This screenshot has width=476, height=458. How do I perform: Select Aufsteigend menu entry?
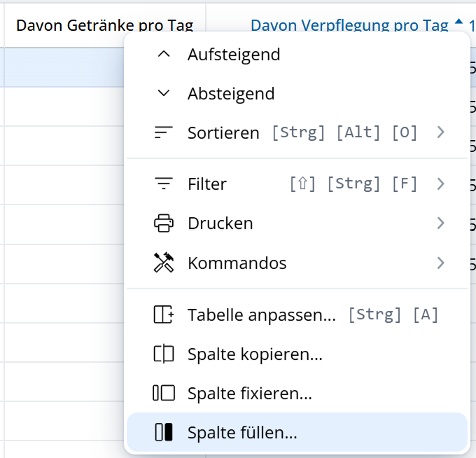point(234,54)
